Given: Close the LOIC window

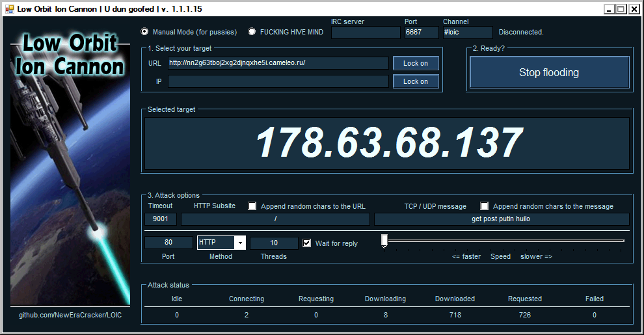Looking at the screenshot, I should [634, 9].
